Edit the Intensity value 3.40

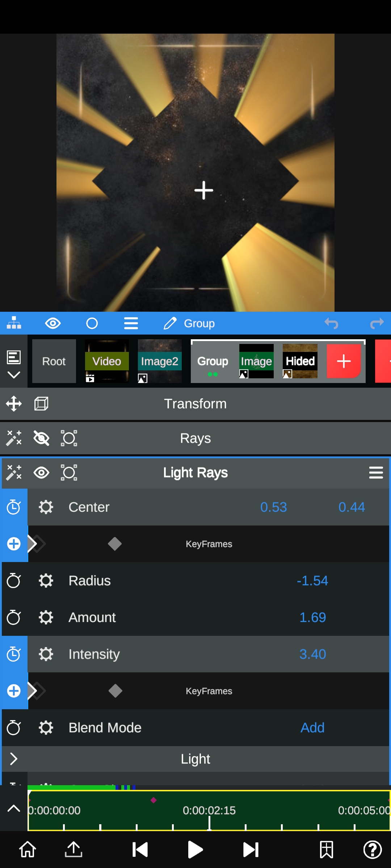click(x=312, y=654)
